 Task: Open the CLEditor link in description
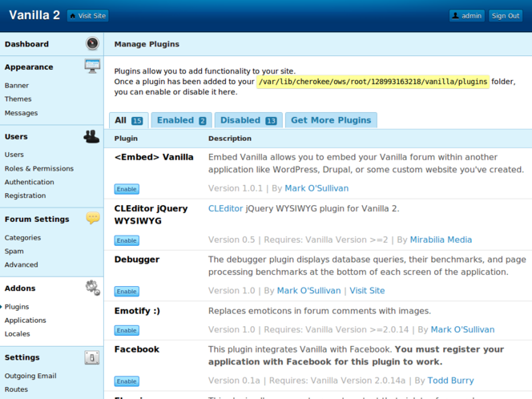(x=225, y=208)
